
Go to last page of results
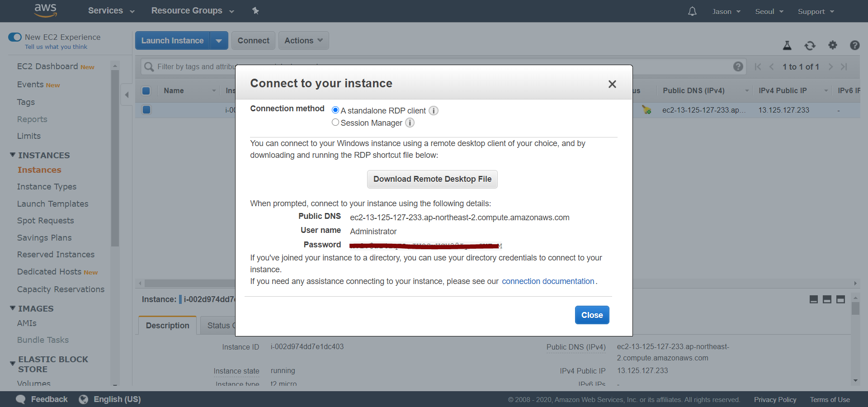(x=844, y=67)
